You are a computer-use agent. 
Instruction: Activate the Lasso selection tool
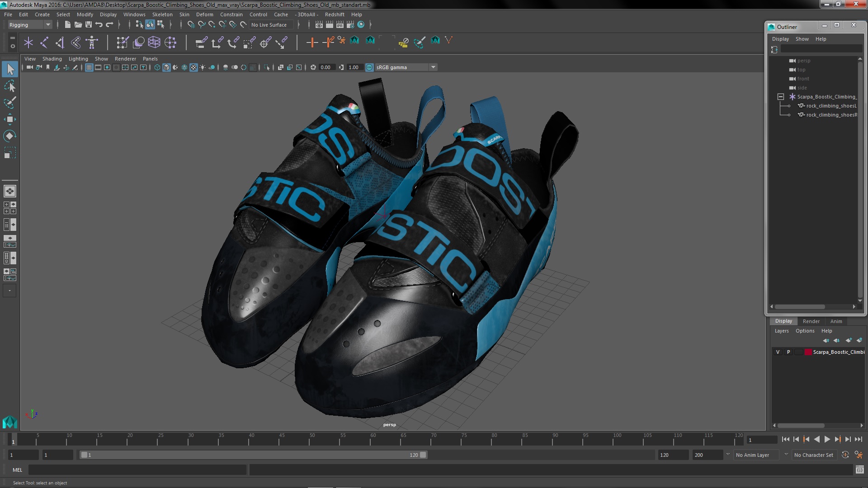pos(10,86)
